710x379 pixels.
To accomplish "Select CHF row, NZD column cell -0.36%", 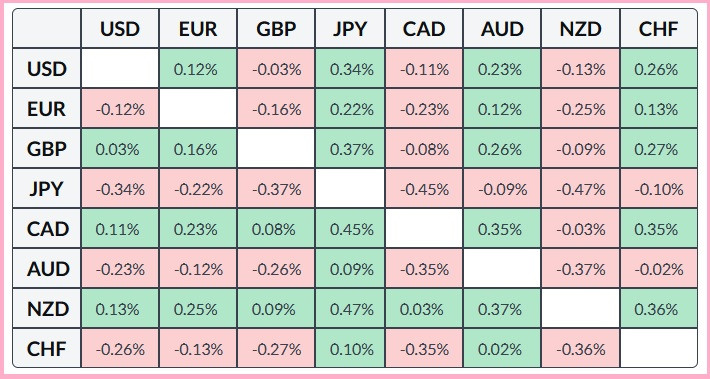I will click(x=580, y=349).
